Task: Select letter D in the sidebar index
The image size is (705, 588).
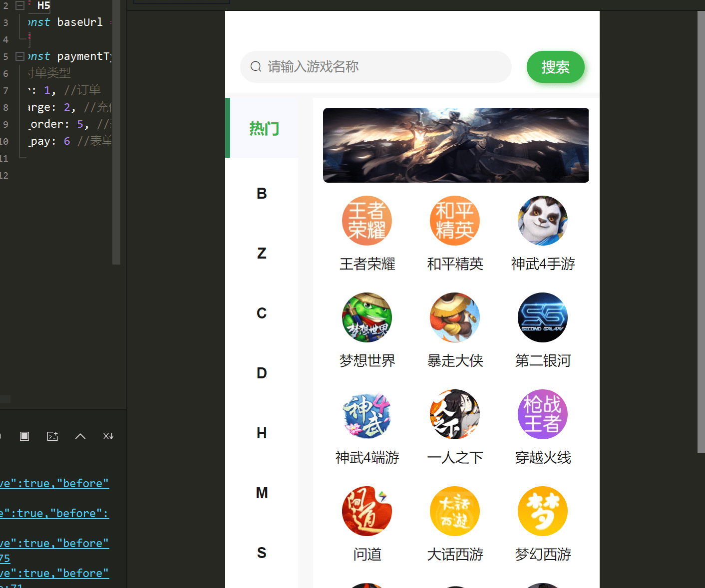Action: 262,373
